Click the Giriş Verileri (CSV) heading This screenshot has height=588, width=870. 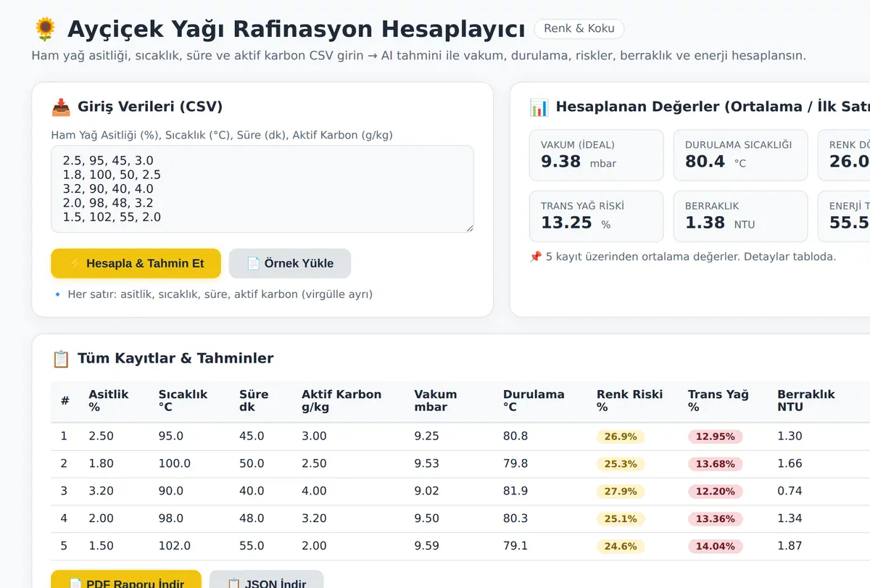point(150,107)
